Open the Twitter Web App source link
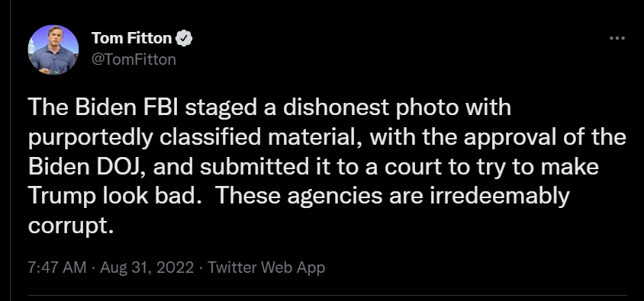644x301 pixels. (x=266, y=267)
